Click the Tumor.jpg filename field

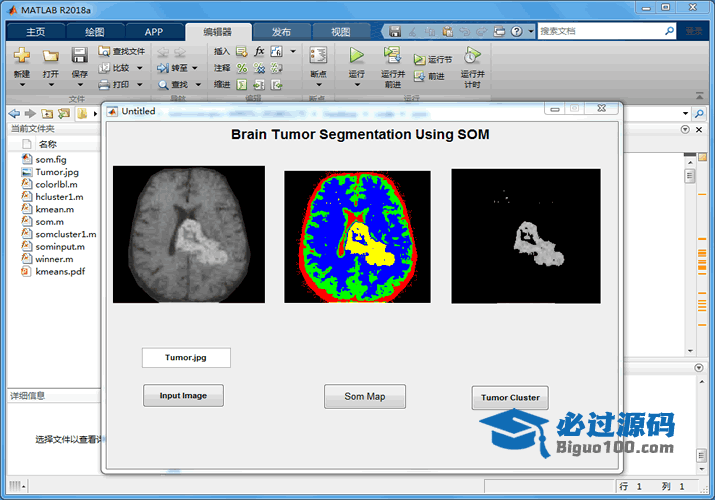coord(186,358)
